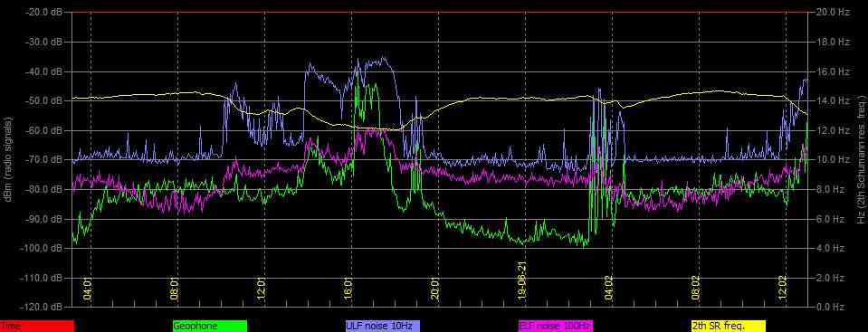
Task: Click the yellow 2th SR freq. swatch
Action: (728, 327)
